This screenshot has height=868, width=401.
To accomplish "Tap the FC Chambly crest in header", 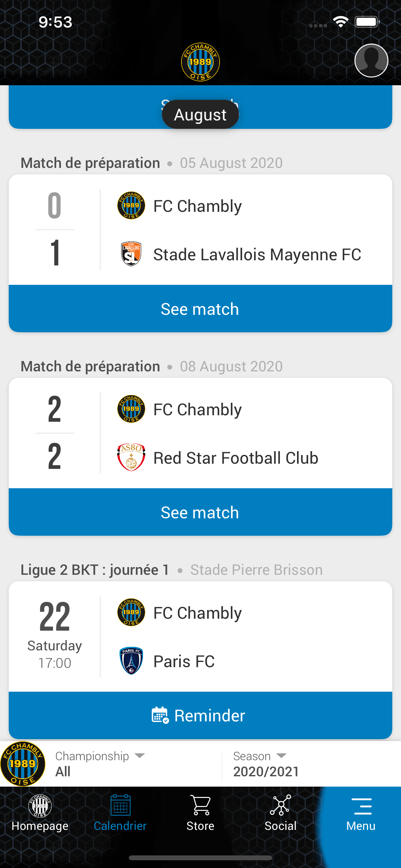I will click(x=200, y=62).
